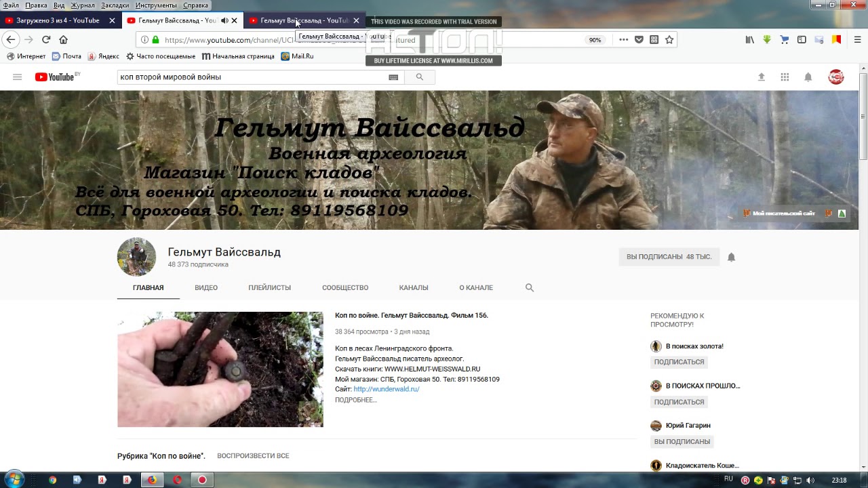This screenshot has height=488, width=868.
Task: Click the YouTube search magnifier button
Action: [420, 77]
